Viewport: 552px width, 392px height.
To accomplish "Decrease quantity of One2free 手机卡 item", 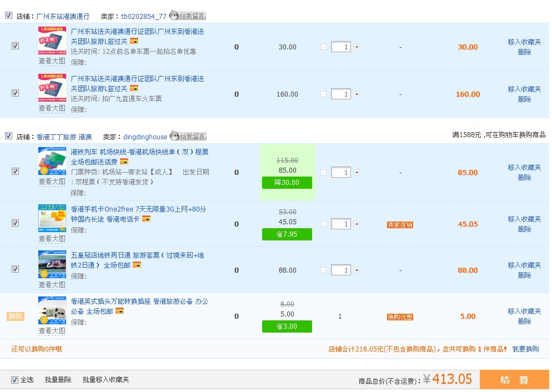I will tap(324, 224).
